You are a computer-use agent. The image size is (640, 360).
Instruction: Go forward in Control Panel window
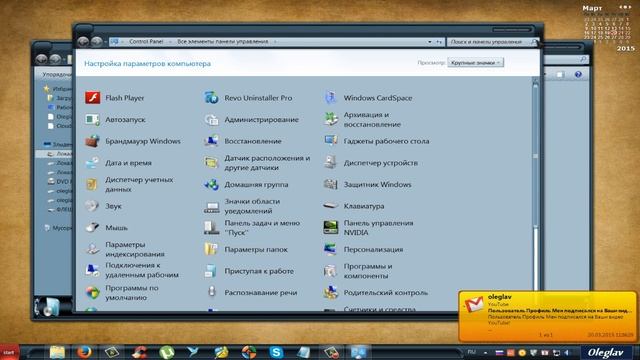[x=97, y=41]
